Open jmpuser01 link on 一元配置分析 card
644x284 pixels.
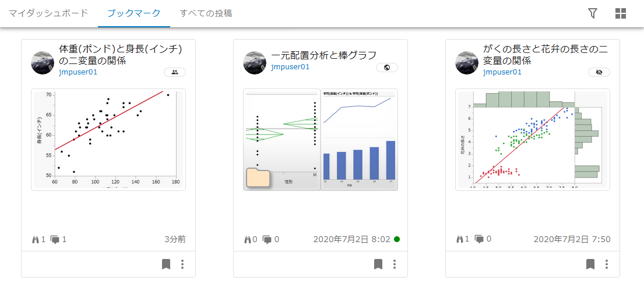pyautogui.click(x=290, y=67)
